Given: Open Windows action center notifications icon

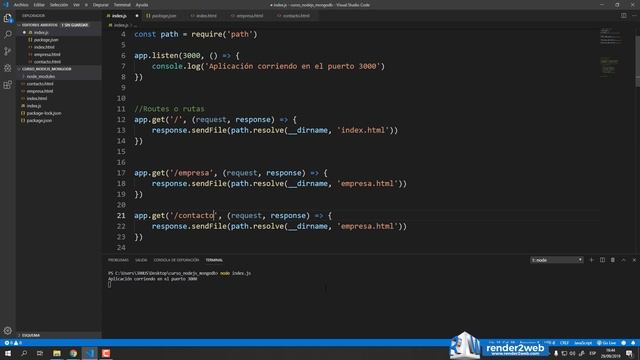Looking at the screenshot, I should 630,353.
